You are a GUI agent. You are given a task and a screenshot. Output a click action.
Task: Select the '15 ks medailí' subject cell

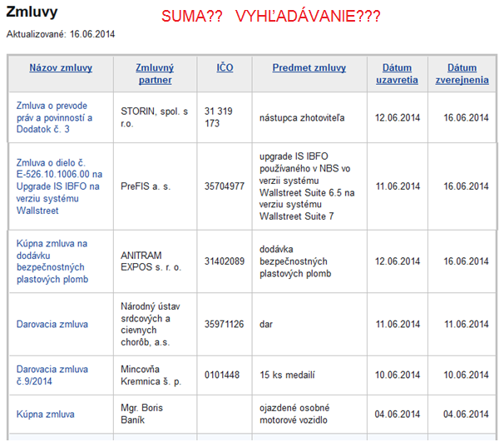309,375
